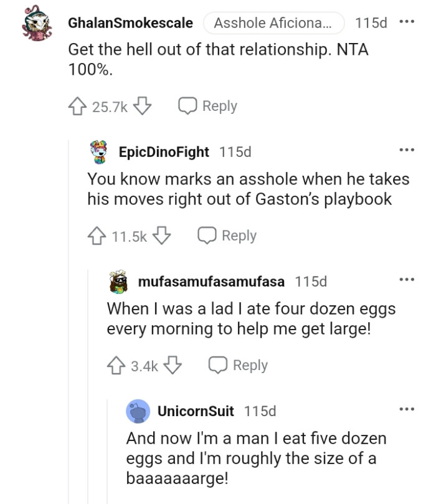Click the Asshole Aficionado flair badge
Image resolution: width=436 pixels, height=504 pixels.
tap(273, 24)
